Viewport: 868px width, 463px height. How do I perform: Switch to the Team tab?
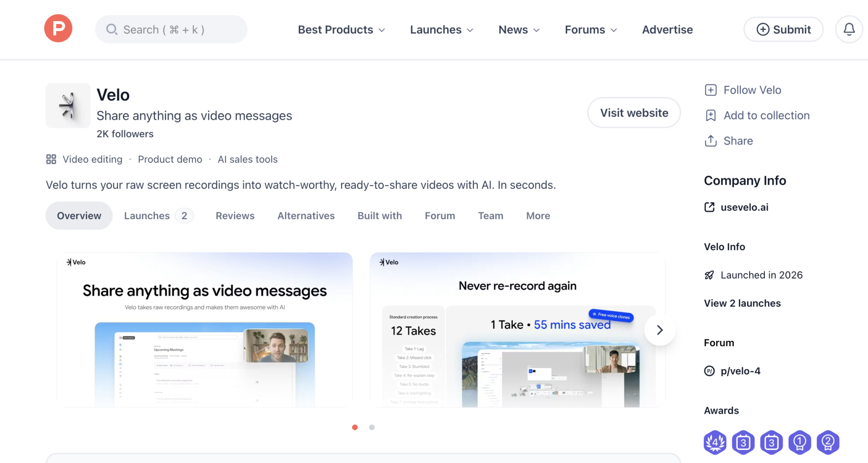click(x=491, y=215)
